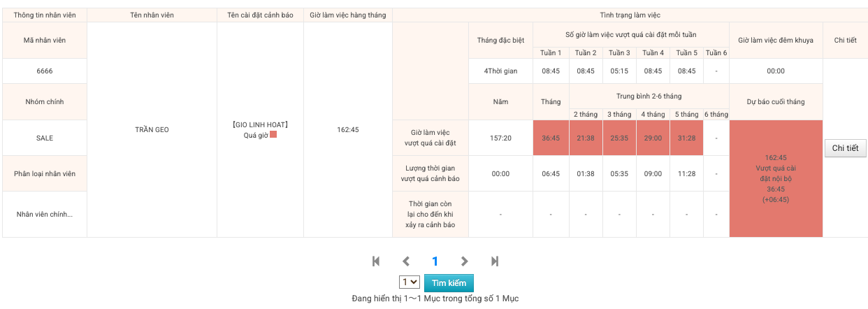
Task: Click the Thông tin nhân viên header
Action: pos(44,15)
